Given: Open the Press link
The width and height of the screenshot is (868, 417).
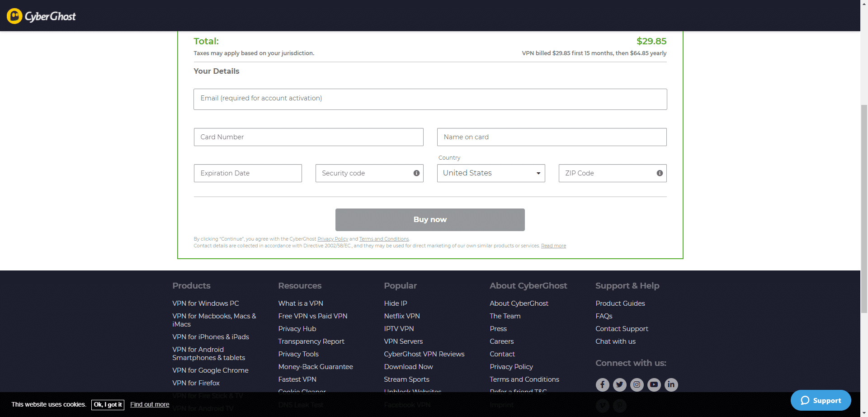Looking at the screenshot, I should (x=498, y=329).
